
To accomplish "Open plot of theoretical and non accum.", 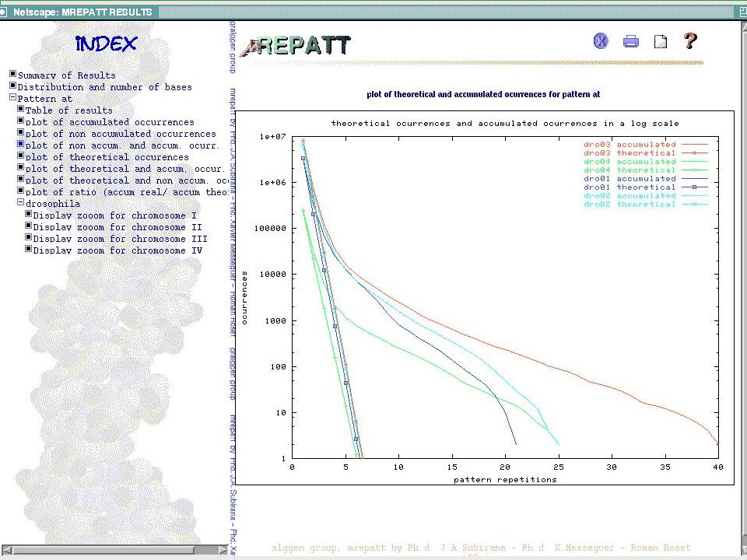I will [127, 180].
